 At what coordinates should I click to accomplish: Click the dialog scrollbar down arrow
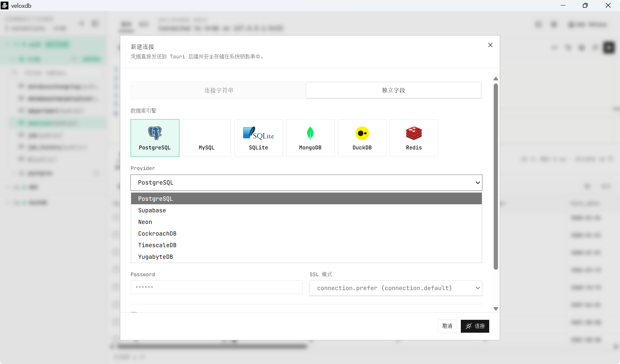pyautogui.click(x=496, y=309)
